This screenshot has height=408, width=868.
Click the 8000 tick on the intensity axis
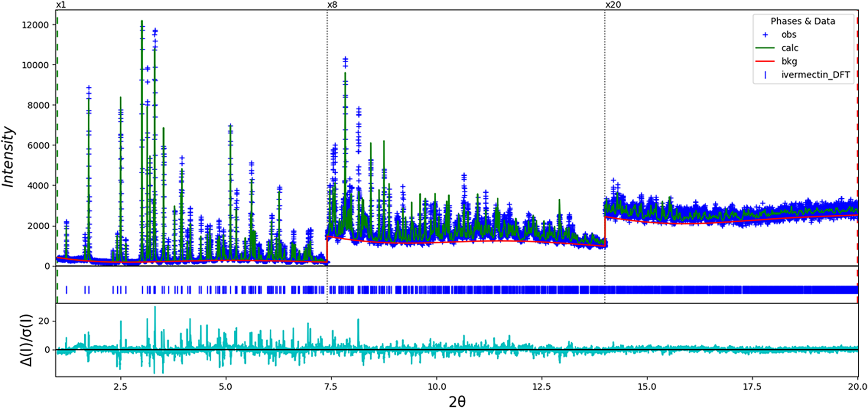(x=38, y=105)
